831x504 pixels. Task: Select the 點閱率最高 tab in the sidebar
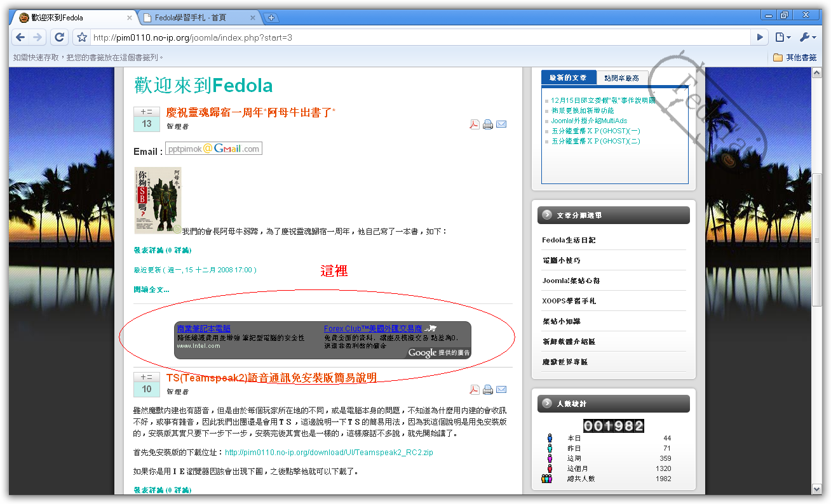click(622, 78)
